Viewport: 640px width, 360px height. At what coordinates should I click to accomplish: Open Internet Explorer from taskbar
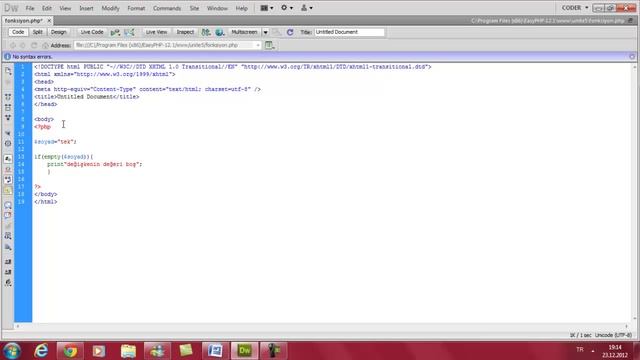tap(41, 351)
